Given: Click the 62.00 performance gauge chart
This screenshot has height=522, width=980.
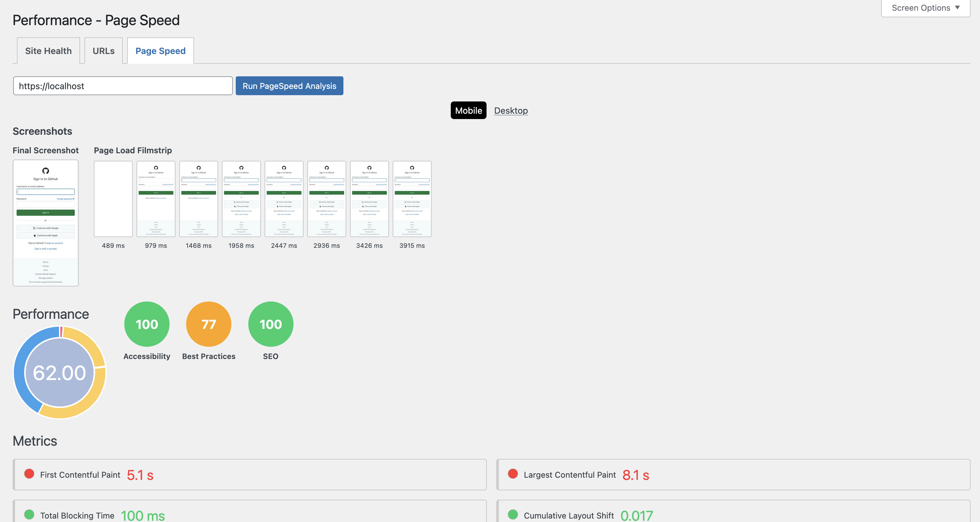Looking at the screenshot, I should click(x=60, y=372).
